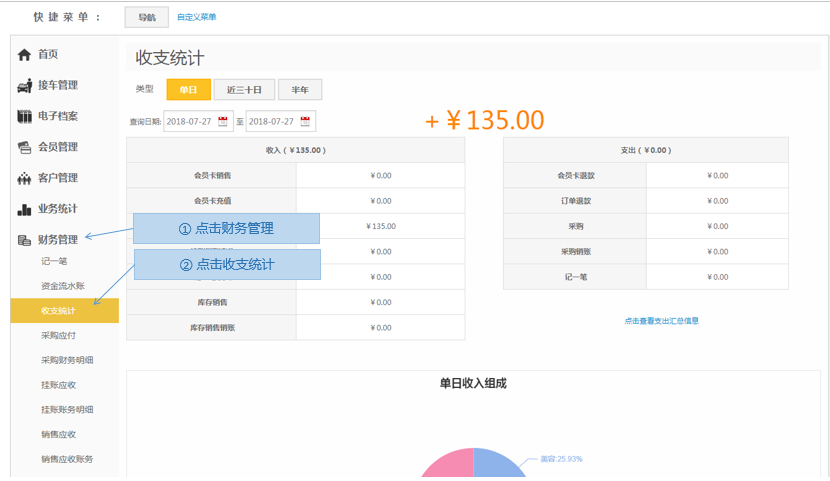The width and height of the screenshot is (830, 481).
Task: Click the card icon beside 会员管理
Action: [25, 148]
